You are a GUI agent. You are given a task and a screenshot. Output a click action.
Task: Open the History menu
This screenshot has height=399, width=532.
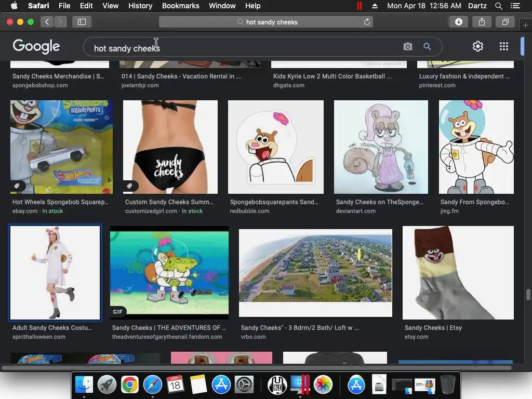(x=140, y=6)
